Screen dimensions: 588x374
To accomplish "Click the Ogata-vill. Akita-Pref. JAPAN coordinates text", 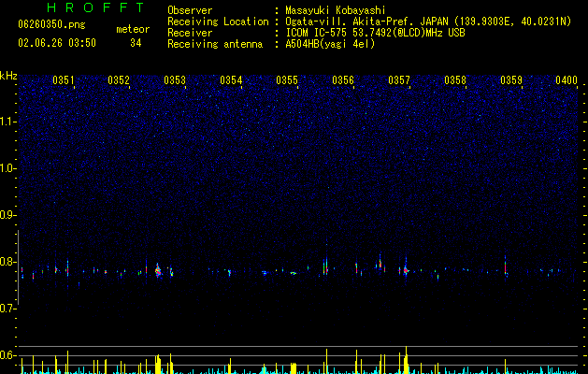I will tap(428, 22).
